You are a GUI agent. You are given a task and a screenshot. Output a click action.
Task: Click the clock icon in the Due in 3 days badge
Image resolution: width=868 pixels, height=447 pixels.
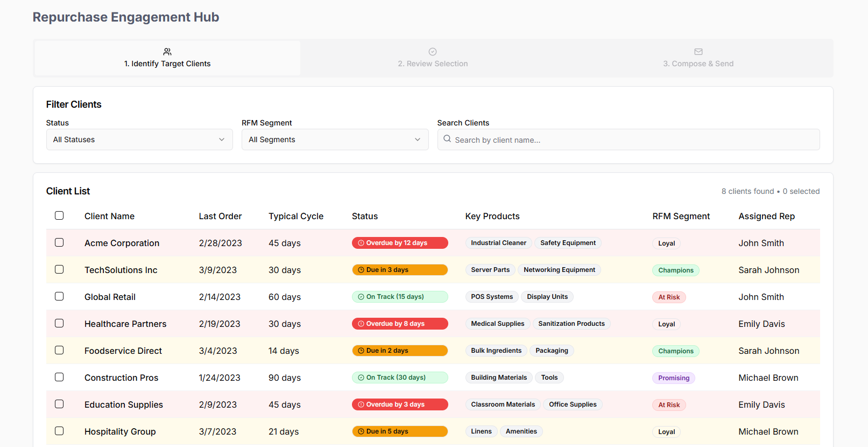(361, 270)
